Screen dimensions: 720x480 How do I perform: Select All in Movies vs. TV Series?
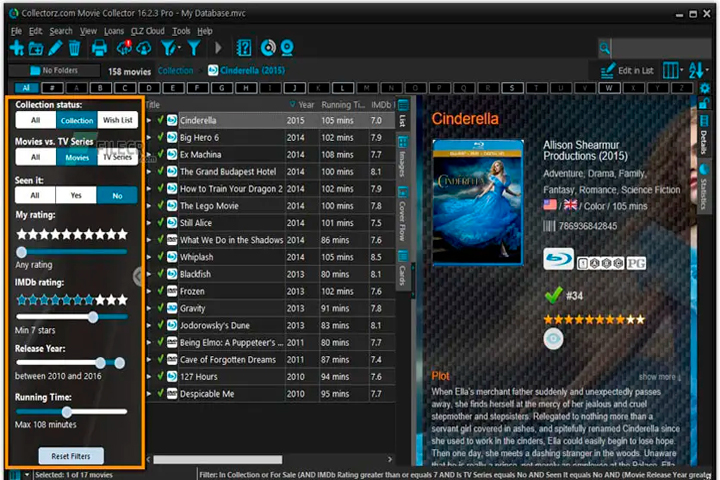[x=36, y=157]
